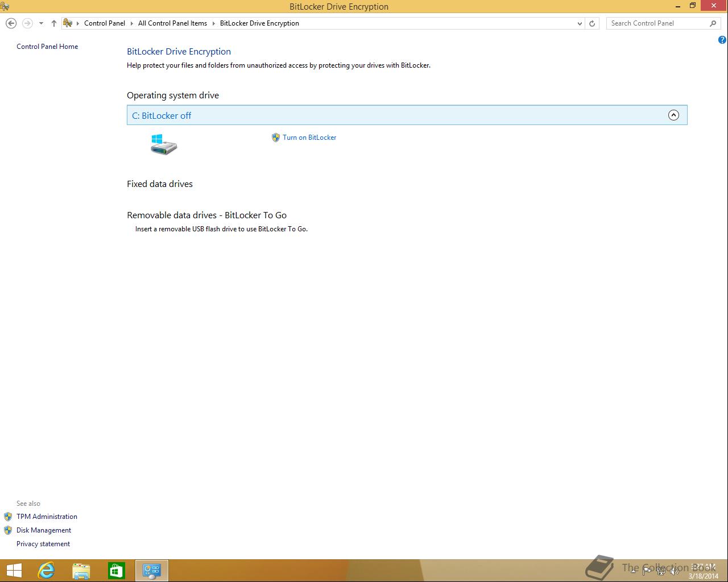
Task: Click the Control Panel taskbar button
Action: [152, 571]
